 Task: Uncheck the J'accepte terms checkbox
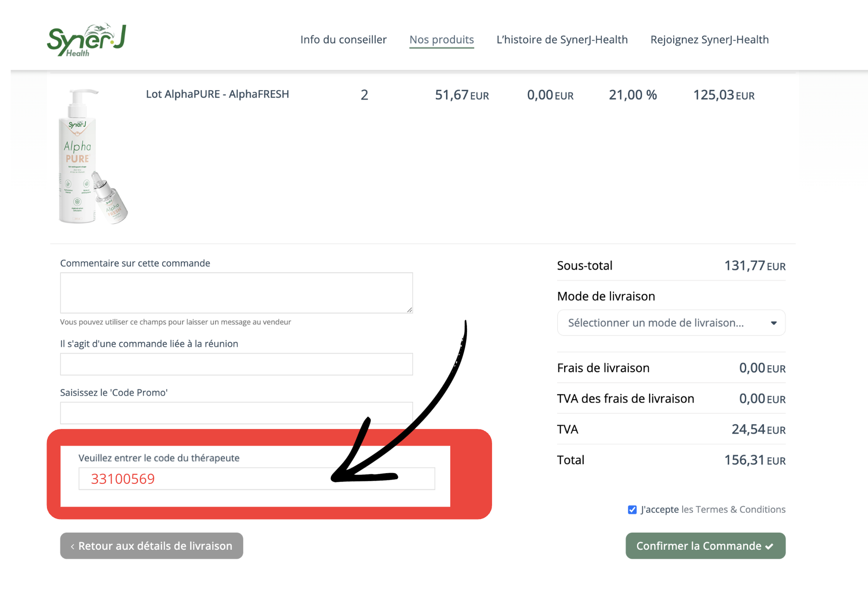(632, 510)
